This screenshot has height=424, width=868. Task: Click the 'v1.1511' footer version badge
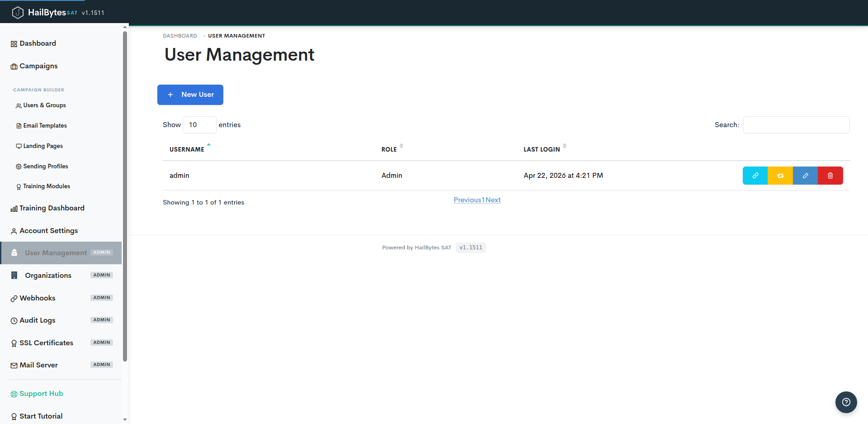pos(471,248)
